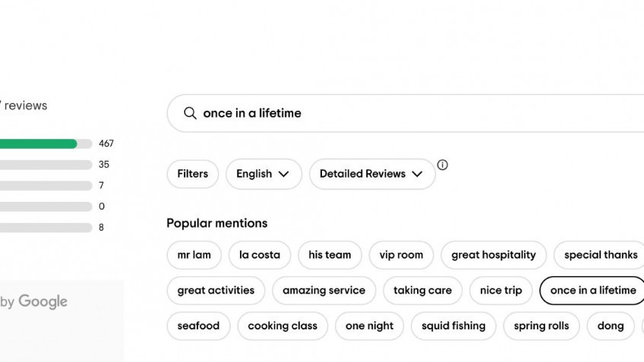Viewport: 644px width, 362px height.
Task: Click the info icon beside Detailed Reviews
Action: (443, 165)
